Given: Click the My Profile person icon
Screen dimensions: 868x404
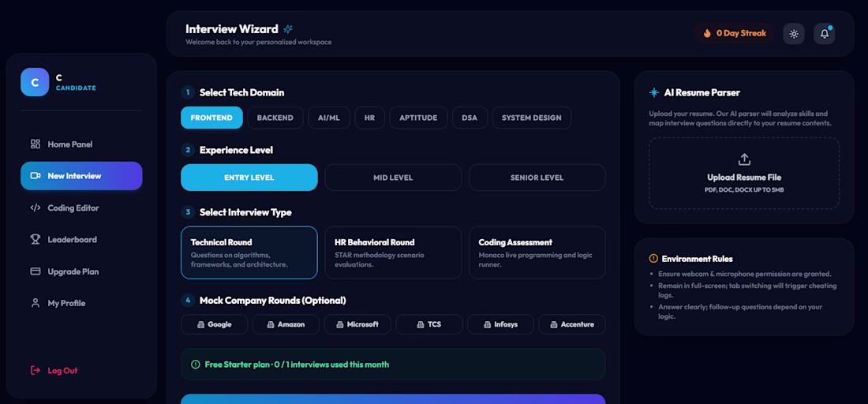Looking at the screenshot, I should (x=36, y=303).
